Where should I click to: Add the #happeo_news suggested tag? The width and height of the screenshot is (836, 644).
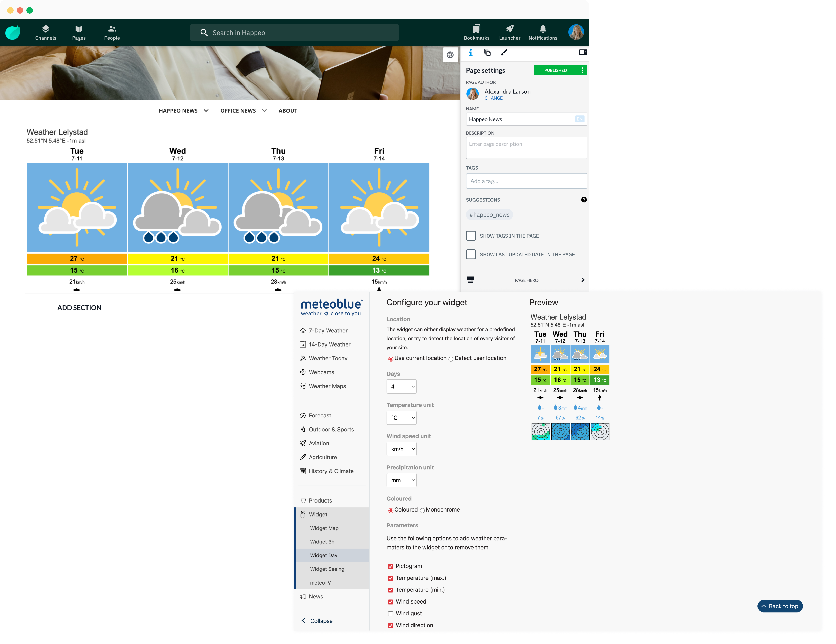point(489,214)
